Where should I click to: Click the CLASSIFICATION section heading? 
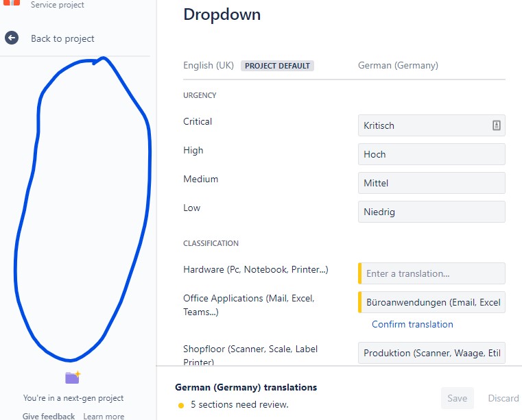click(x=211, y=243)
